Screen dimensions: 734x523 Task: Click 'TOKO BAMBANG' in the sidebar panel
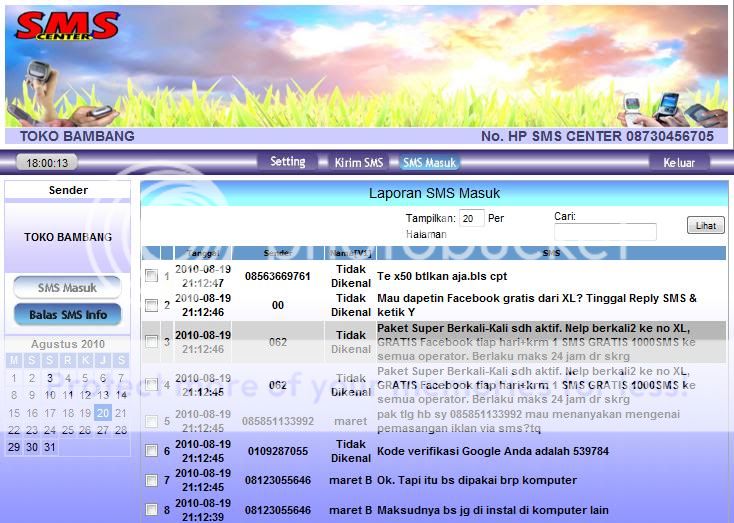[68, 237]
